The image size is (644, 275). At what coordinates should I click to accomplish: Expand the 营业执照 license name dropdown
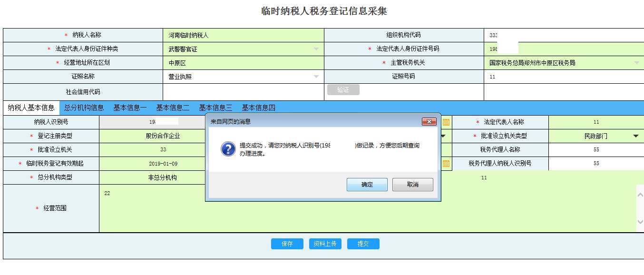coord(316,77)
